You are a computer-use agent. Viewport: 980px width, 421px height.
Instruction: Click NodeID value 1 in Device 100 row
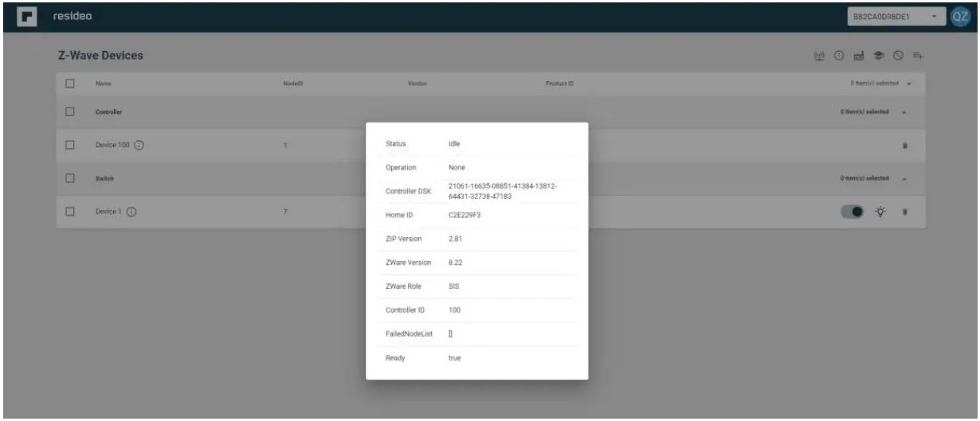coord(284,146)
